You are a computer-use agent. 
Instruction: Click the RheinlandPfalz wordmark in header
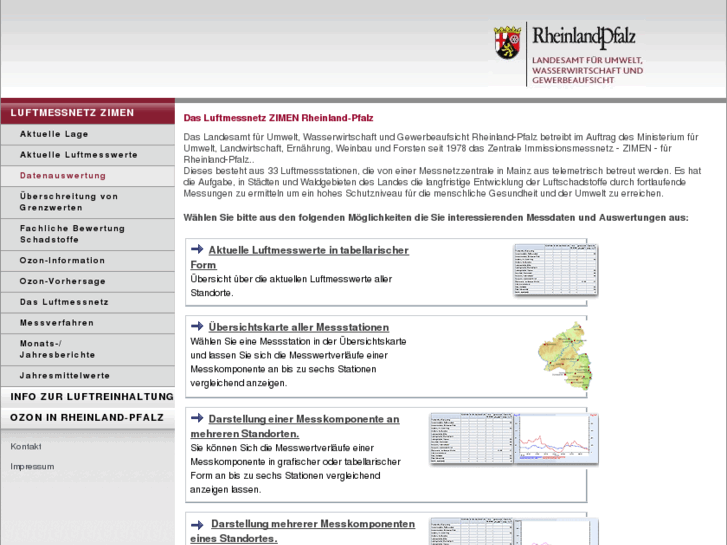[583, 37]
